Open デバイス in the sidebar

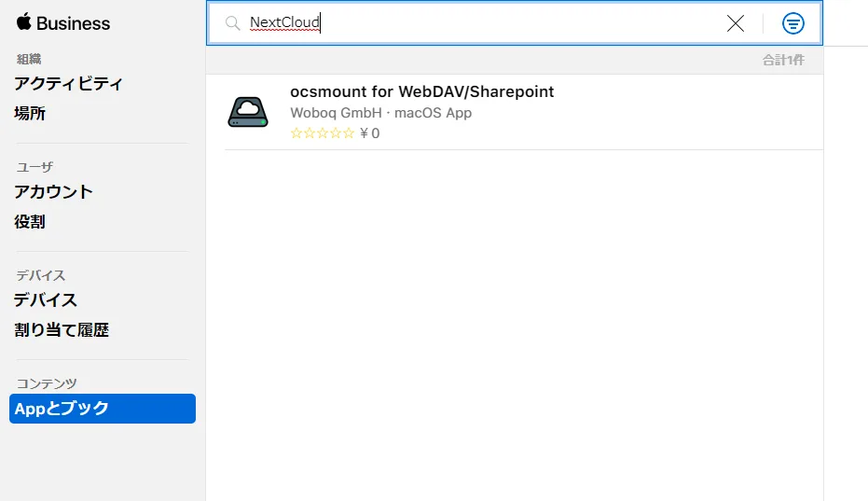click(x=45, y=299)
